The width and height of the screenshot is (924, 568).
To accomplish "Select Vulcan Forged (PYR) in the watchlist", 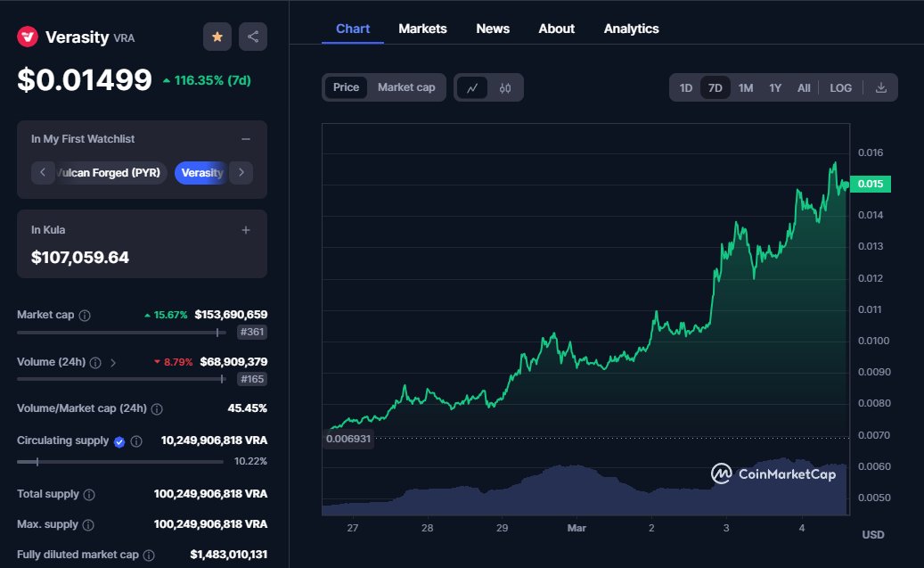I will [x=110, y=172].
